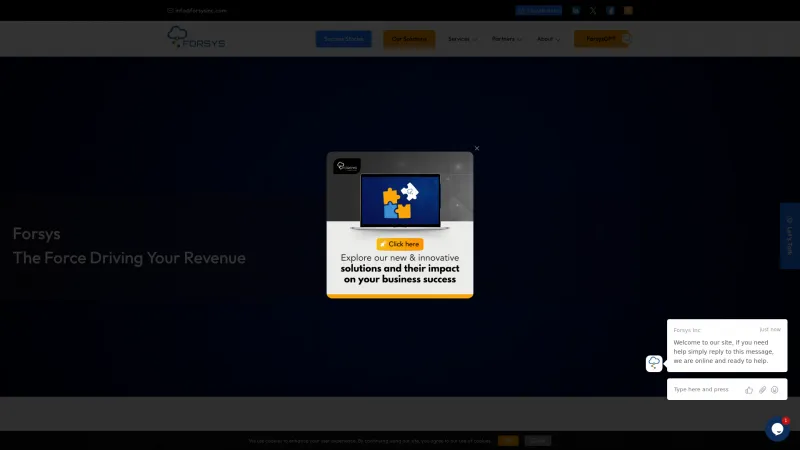The width and height of the screenshot is (800, 450).
Task: Open the Facebook social icon
Action: coord(610,10)
